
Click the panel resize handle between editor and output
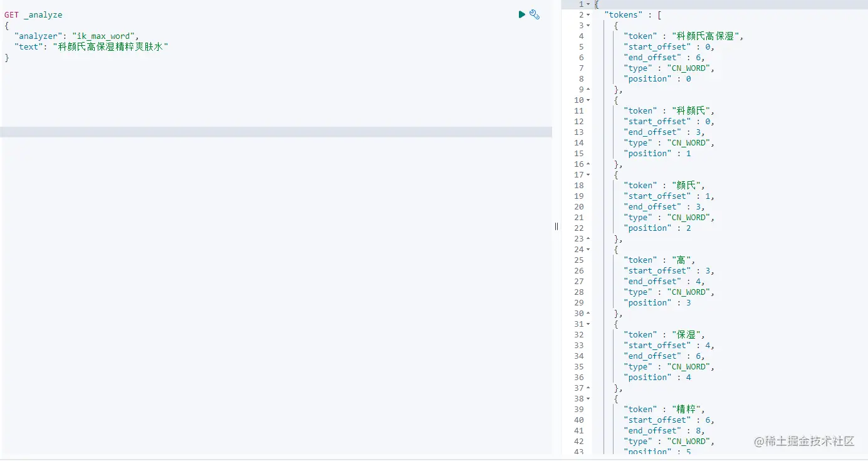click(556, 226)
